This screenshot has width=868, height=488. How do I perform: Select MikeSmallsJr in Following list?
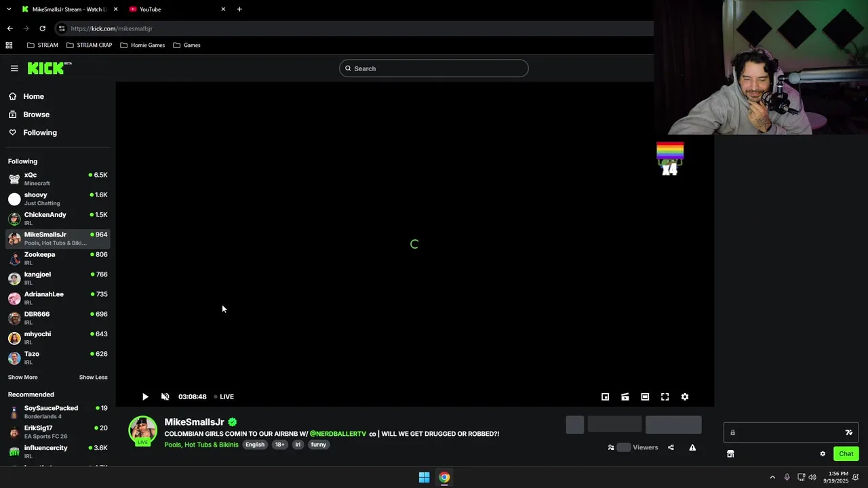(x=58, y=239)
